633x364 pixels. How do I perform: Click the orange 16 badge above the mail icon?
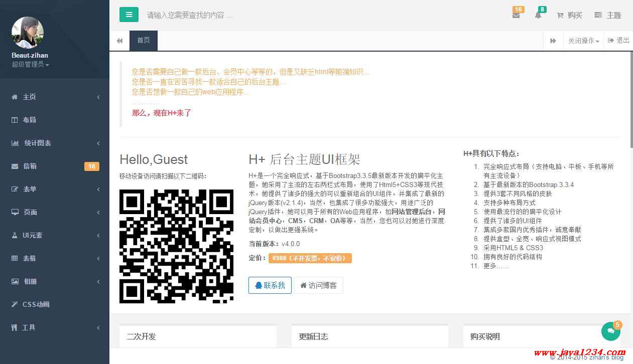tap(519, 9)
